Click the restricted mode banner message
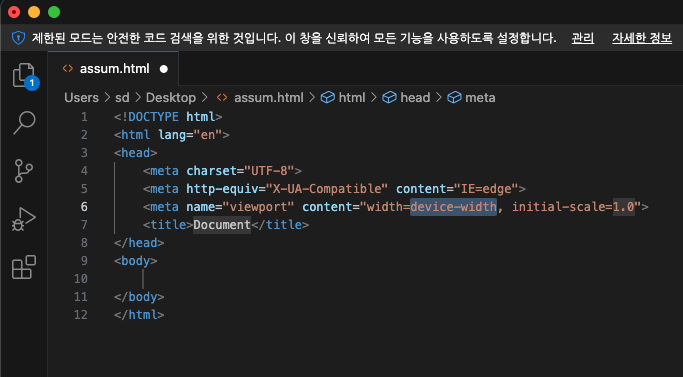 294,38
